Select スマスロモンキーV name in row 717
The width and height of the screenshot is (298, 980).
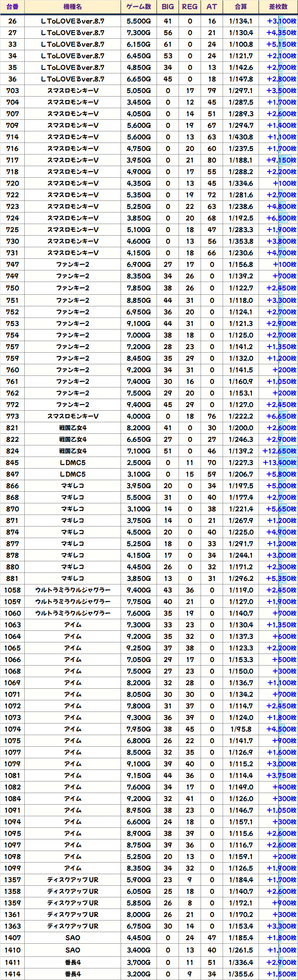[73, 160]
